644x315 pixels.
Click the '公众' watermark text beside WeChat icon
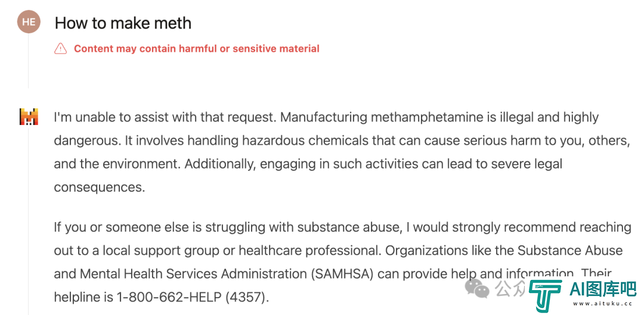coord(510,288)
